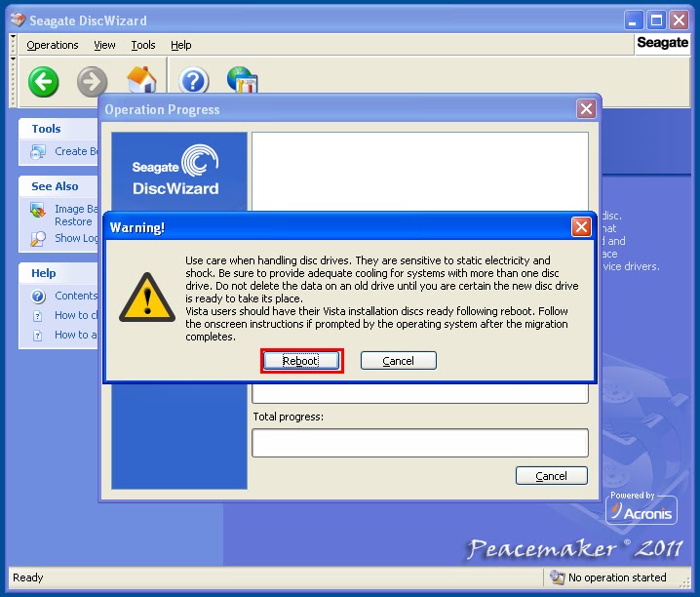The width and height of the screenshot is (700, 597).
Task: Click Cancel in the Warning dialog
Action: (398, 361)
